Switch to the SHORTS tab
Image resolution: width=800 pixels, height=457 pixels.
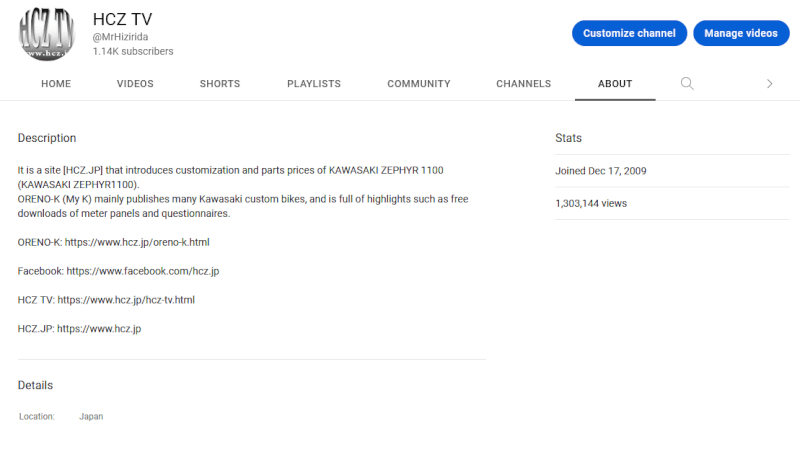pos(220,84)
